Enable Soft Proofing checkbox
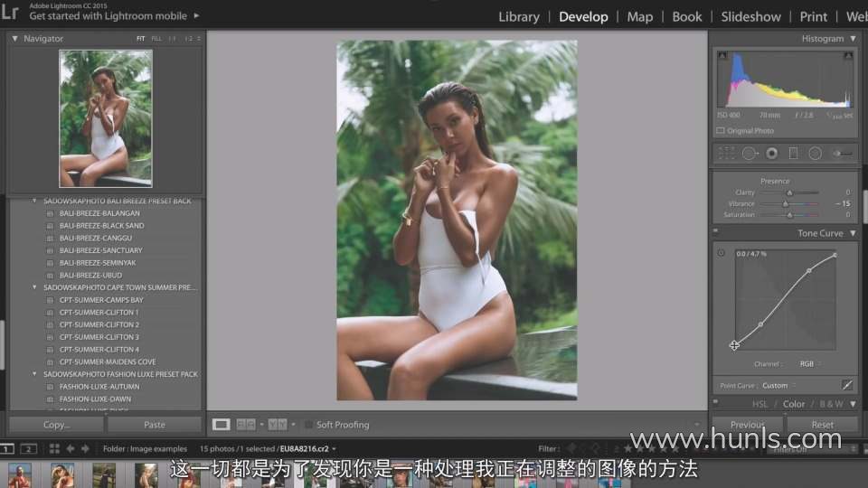 (x=308, y=425)
